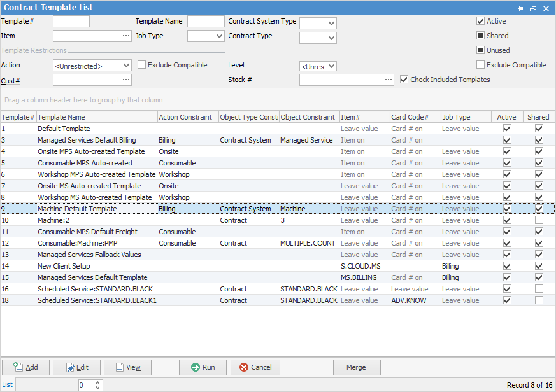Viewport: 556px width, 392px height.
Task: Click the List link at bottom left
Action: (7, 384)
